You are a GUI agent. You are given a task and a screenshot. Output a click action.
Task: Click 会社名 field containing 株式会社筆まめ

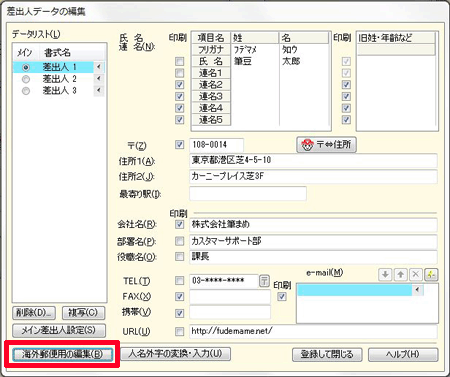[313, 224]
